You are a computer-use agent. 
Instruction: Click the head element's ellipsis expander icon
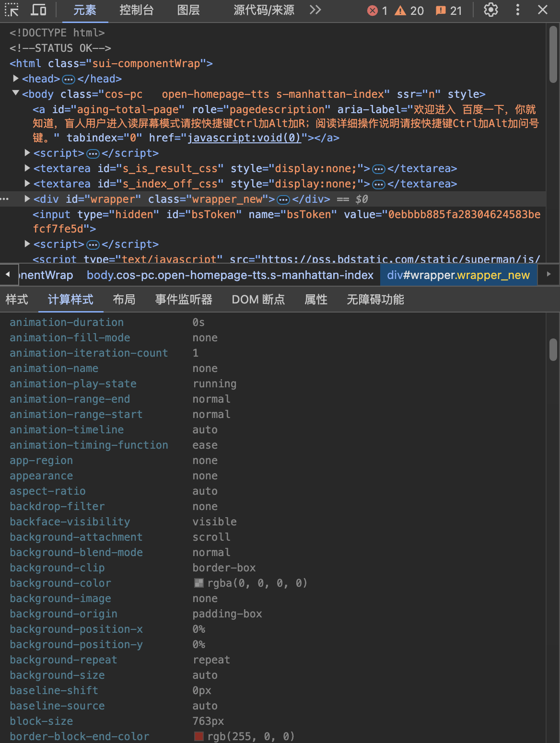click(69, 79)
